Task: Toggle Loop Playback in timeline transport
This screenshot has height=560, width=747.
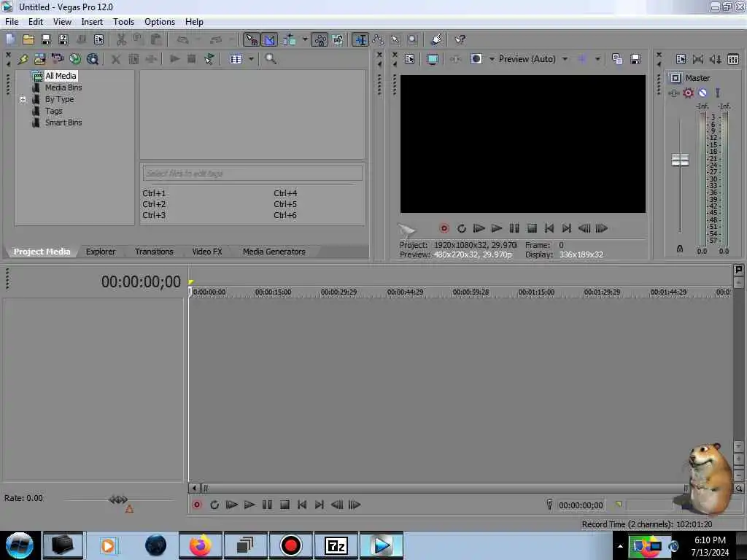Action: coord(214,505)
